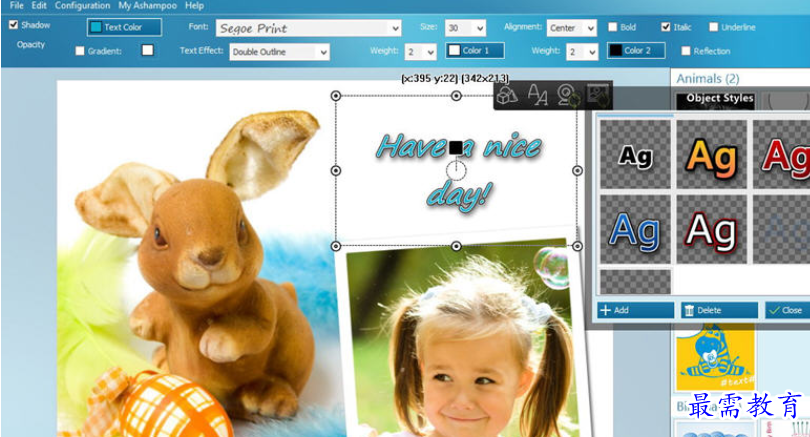Enable the Gradient checkbox
Screen dimensions: 810x437
pos(80,51)
